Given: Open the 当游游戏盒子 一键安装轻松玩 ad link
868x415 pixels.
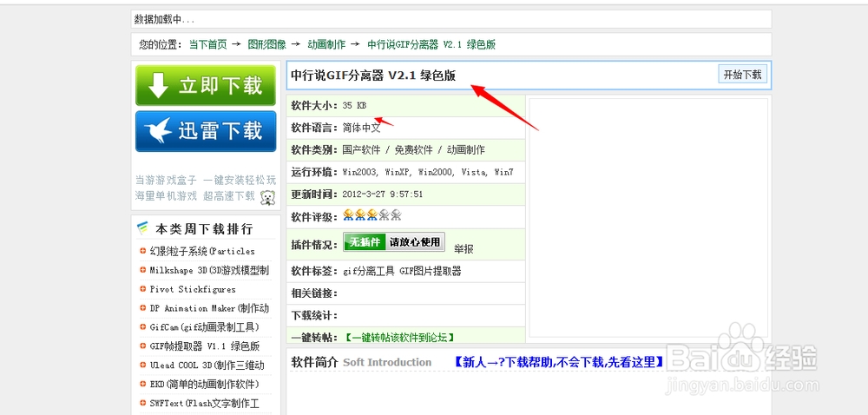Looking at the screenshot, I should pos(206,180).
